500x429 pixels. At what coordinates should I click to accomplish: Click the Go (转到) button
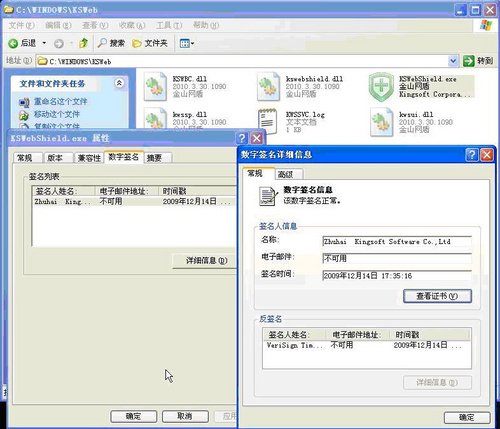coord(478,61)
